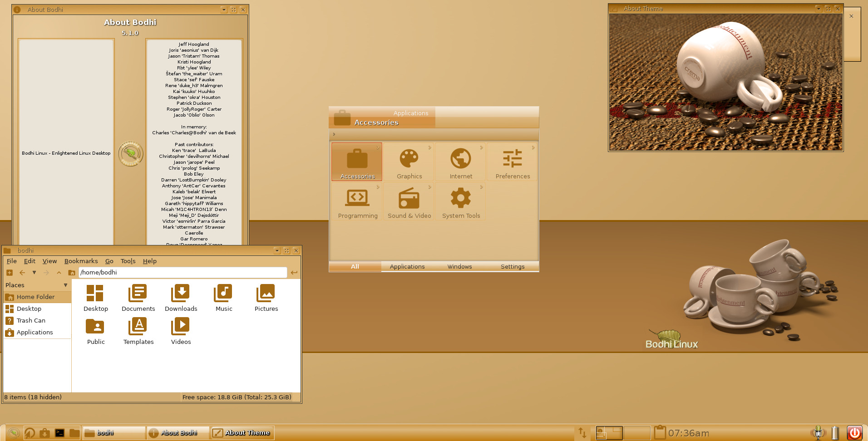The width and height of the screenshot is (868, 441).
Task: Switch to the Windows tab in launcher
Action: 459,267
